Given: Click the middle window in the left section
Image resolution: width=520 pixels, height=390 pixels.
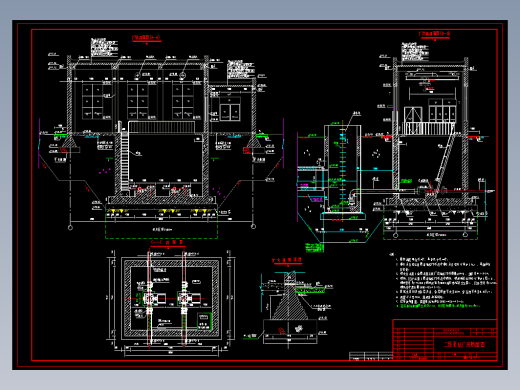Looking at the screenshot, I should point(138,102).
